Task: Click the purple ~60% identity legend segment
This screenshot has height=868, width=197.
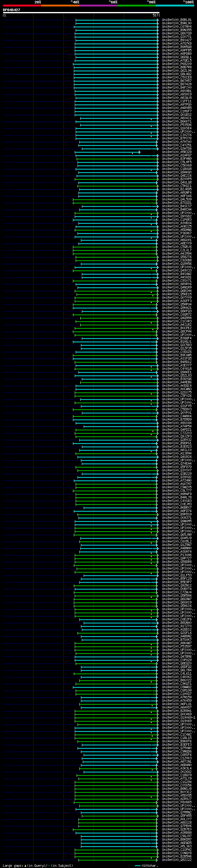Action: click(99, 6)
